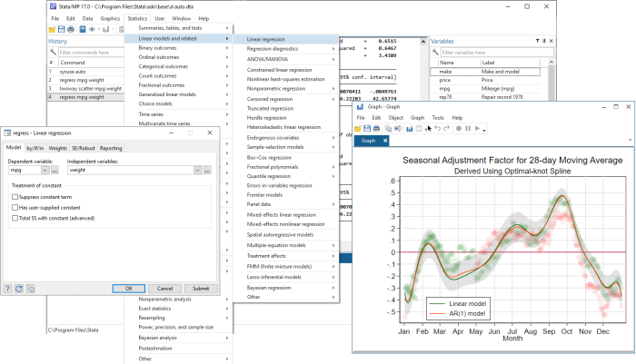Pin the Variables panel

[544, 41]
